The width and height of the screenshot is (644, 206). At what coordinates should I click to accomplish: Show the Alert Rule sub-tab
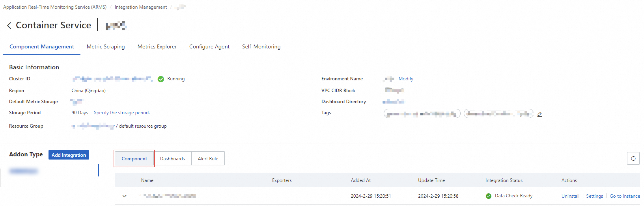tap(208, 159)
